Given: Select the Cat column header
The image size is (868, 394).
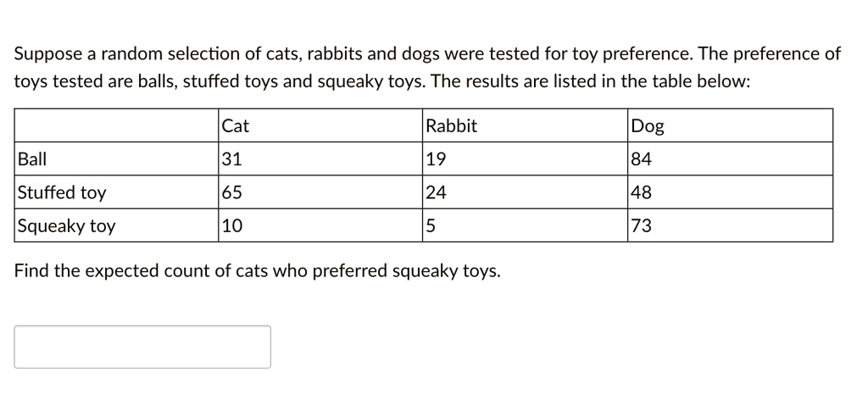Looking at the screenshot, I should point(320,125).
